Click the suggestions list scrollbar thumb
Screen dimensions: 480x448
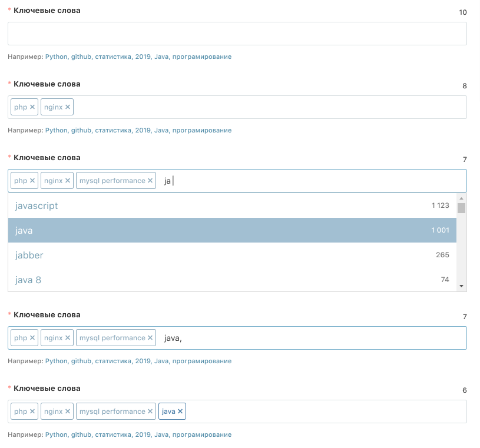point(461,208)
